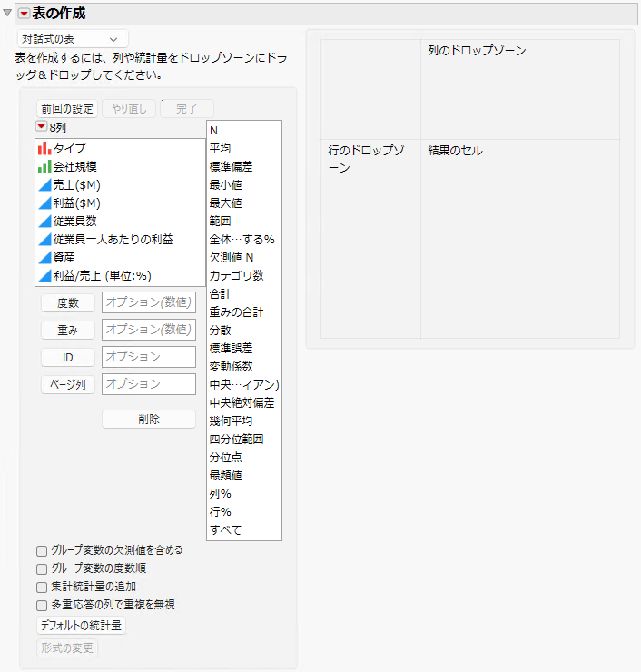
Task: Select the 行% statistic
Action: click(221, 511)
